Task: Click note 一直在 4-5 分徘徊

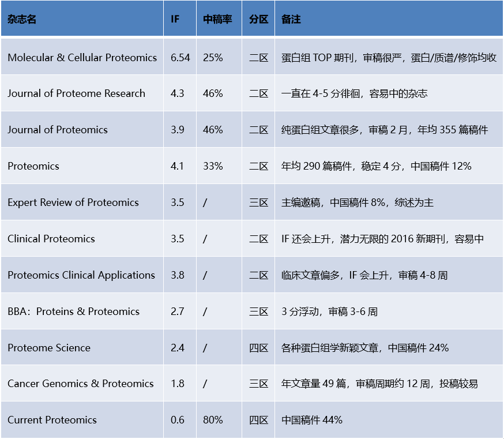Action: tap(355, 93)
